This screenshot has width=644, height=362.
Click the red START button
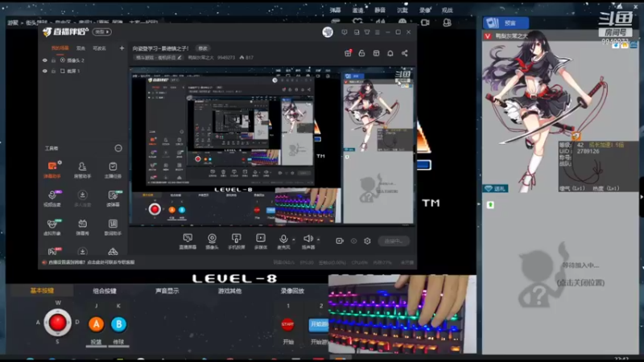(x=287, y=324)
